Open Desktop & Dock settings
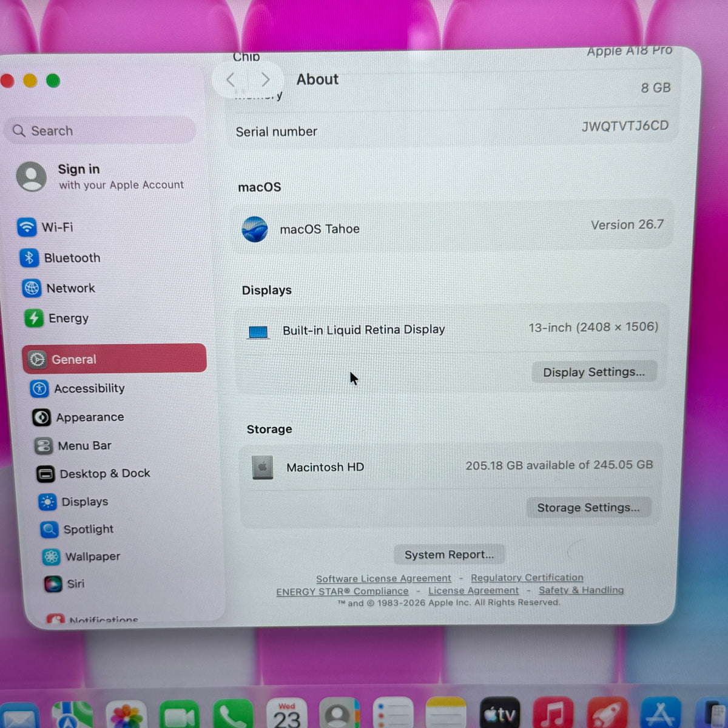 click(x=93, y=473)
